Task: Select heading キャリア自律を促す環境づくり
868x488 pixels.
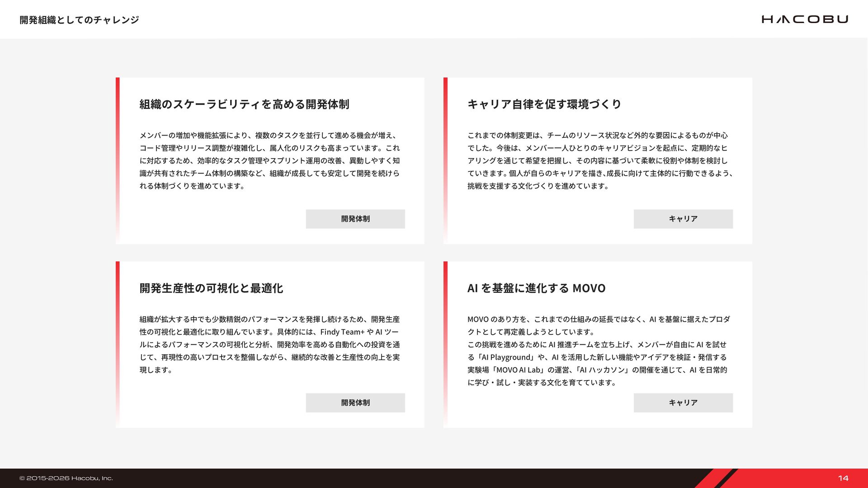Action: click(x=544, y=104)
